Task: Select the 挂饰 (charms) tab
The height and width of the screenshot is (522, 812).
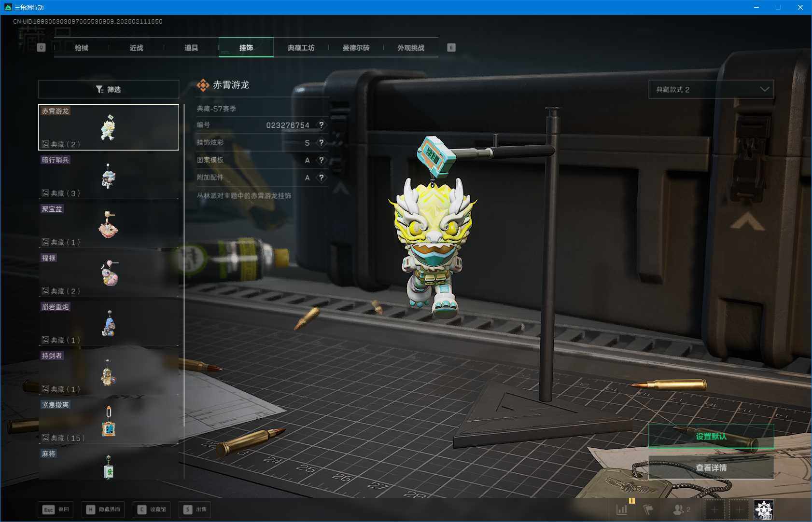Action: (x=246, y=48)
